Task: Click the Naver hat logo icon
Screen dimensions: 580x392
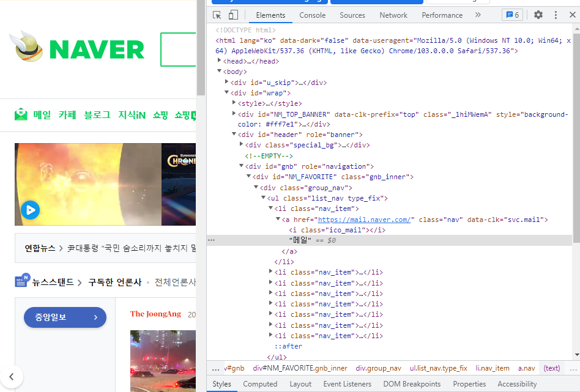Action: click(x=27, y=47)
